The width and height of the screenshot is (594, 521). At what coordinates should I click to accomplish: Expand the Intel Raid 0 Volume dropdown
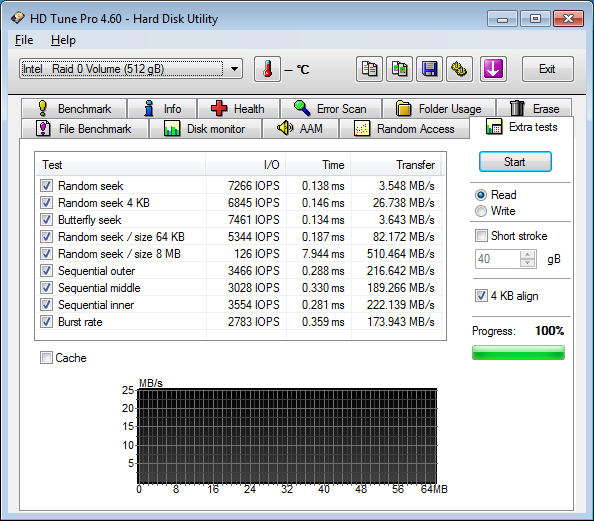[234, 69]
